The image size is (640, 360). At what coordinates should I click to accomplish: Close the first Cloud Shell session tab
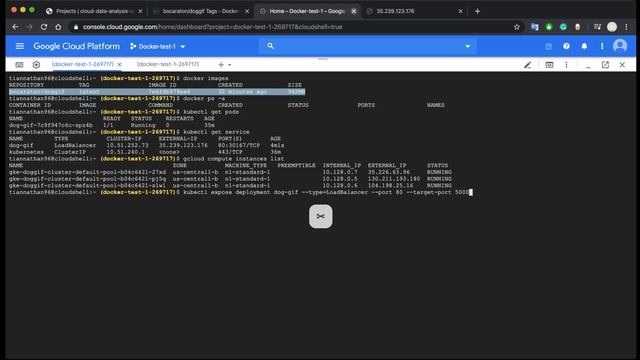(x=120, y=64)
